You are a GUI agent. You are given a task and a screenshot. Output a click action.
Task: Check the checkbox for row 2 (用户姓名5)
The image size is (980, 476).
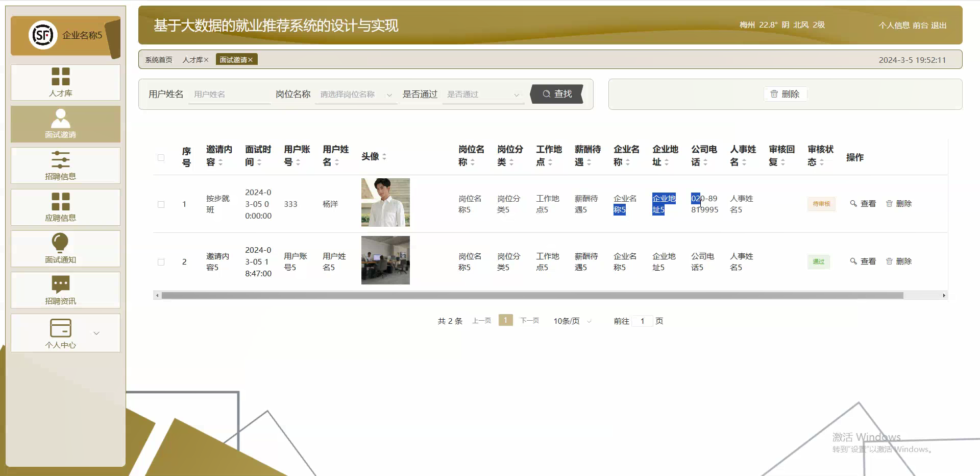[161, 262]
